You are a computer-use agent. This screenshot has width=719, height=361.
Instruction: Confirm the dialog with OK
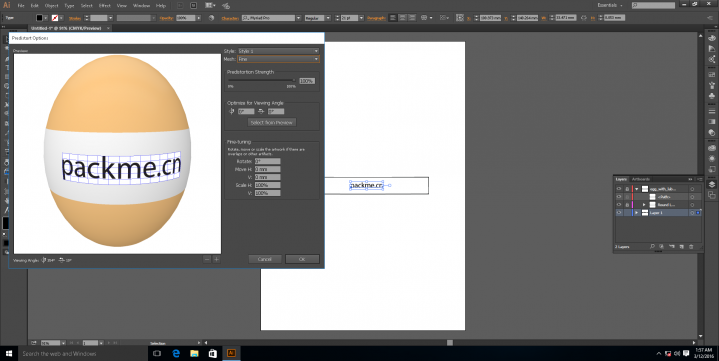tap(302, 259)
